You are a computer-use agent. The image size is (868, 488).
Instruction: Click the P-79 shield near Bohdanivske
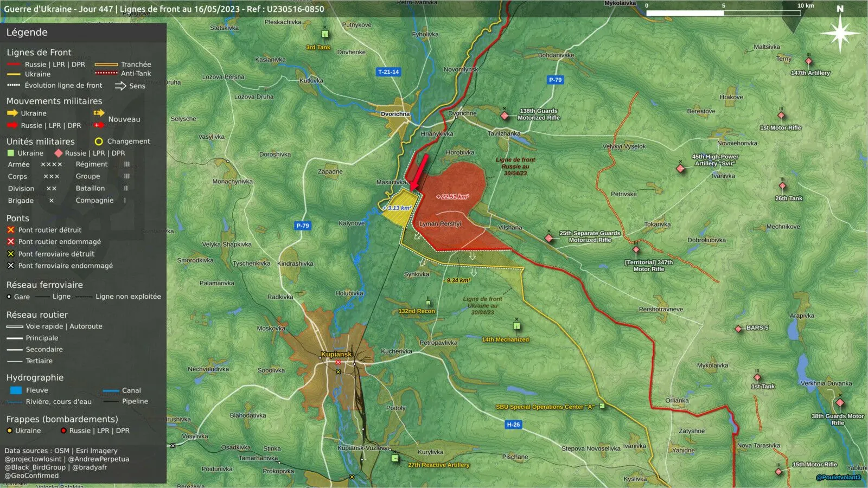(556, 80)
